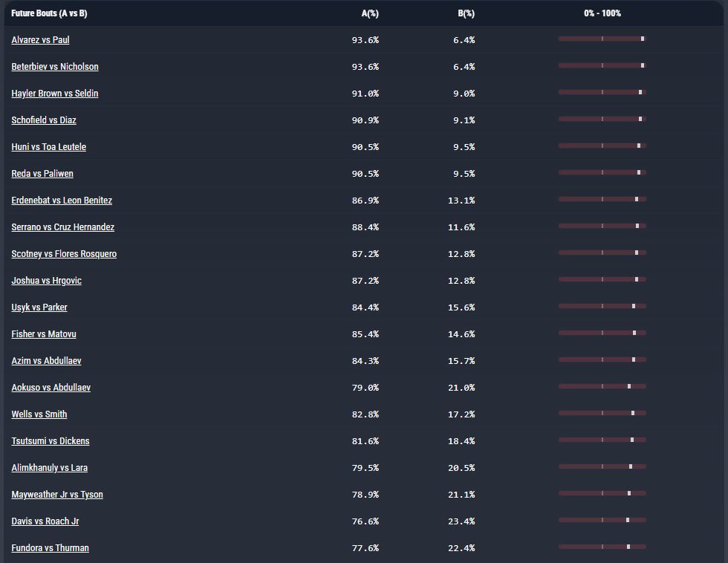
Task: Click the Future Bouts (A vs B) header
Action: click(49, 13)
